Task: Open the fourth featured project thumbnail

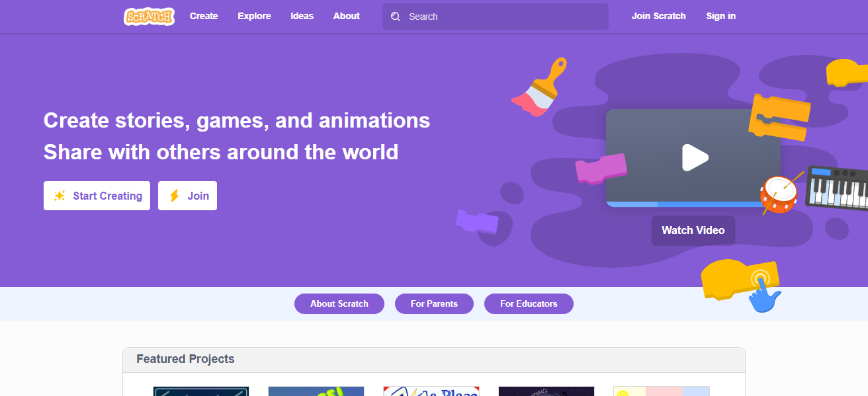Action: pos(546,391)
